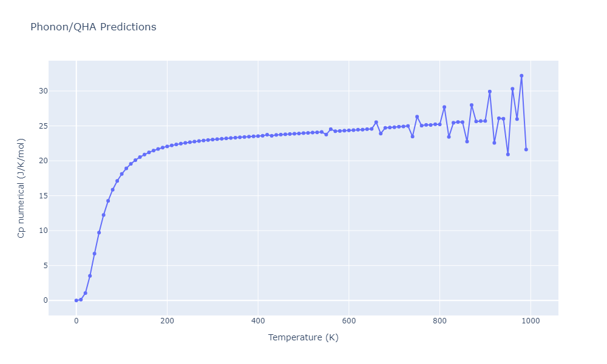Click the x-axis tick label "400"
This screenshot has height=364, width=607.
point(258,321)
